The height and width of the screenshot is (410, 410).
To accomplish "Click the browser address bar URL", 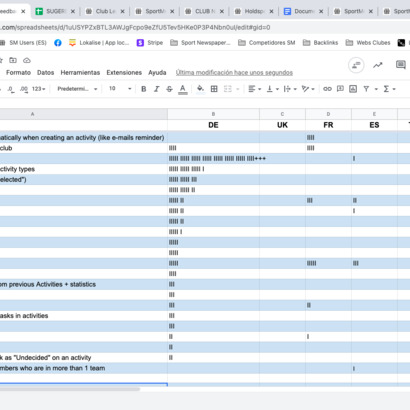I will [135, 27].
